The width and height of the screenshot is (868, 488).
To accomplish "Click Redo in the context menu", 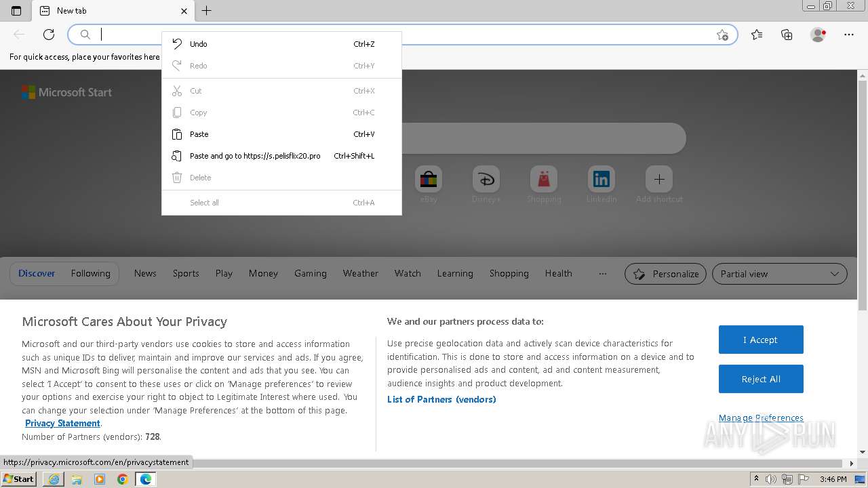I will tap(281, 66).
